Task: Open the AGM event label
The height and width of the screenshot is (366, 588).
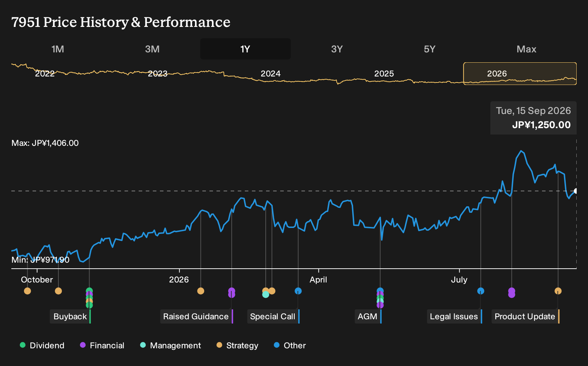Action: tap(368, 316)
